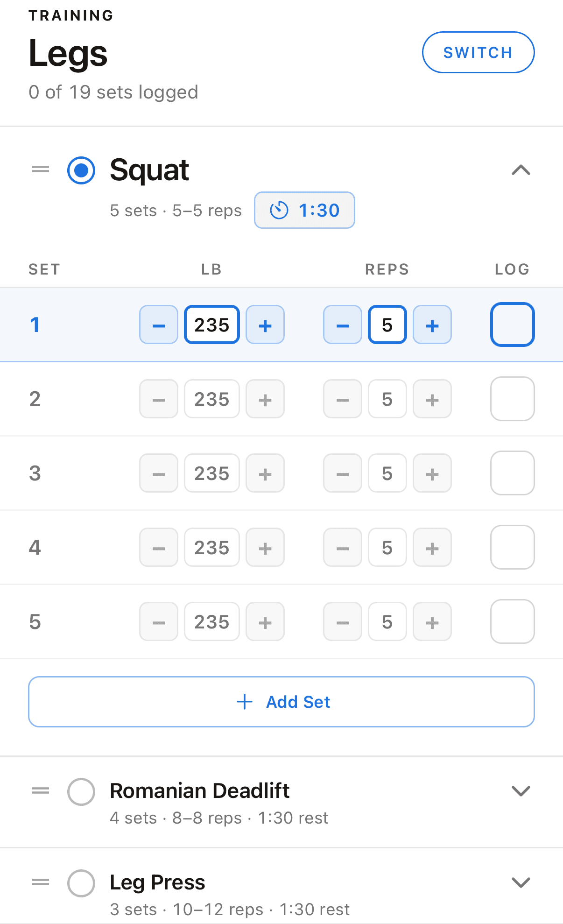Decrease weight for set 5
Image resolution: width=563 pixels, height=924 pixels.
pos(159,621)
